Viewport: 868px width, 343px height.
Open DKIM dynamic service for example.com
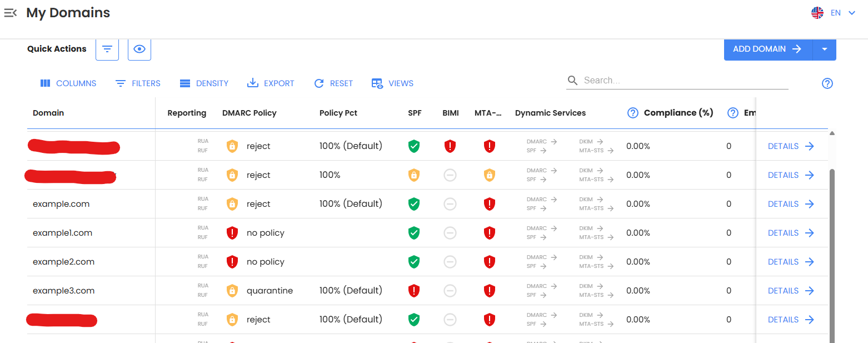coord(591,200)
